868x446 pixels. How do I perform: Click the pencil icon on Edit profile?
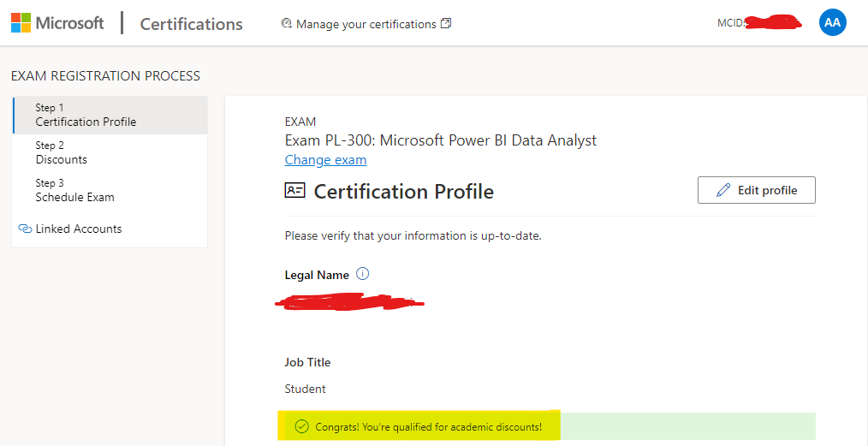pyautogui.click(x=723, y=190)
